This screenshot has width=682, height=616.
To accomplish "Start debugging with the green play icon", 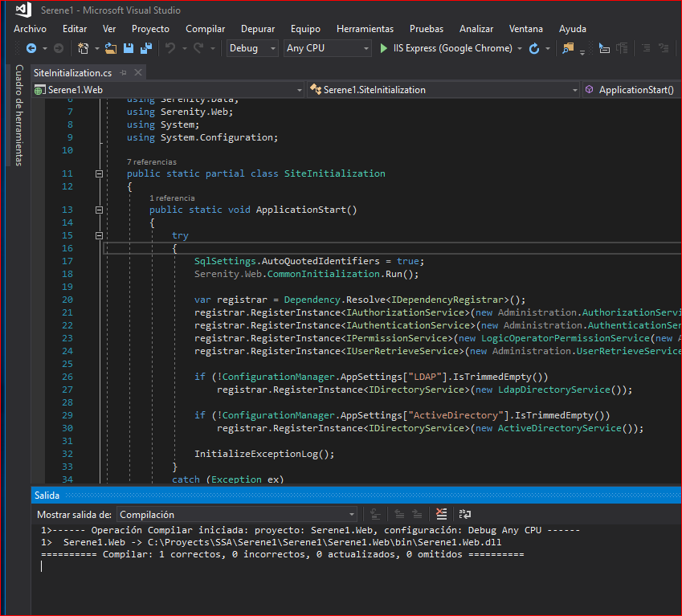I will point(383,48).
